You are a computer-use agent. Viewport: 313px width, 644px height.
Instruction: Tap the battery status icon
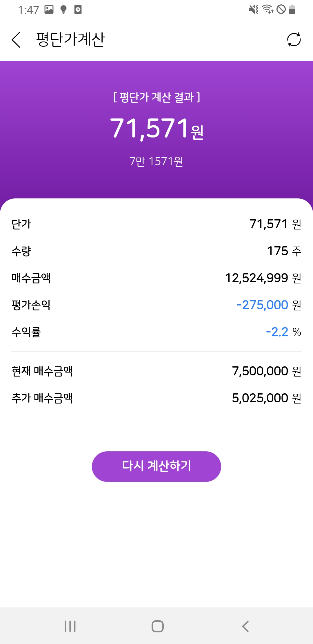pos(292,10)
